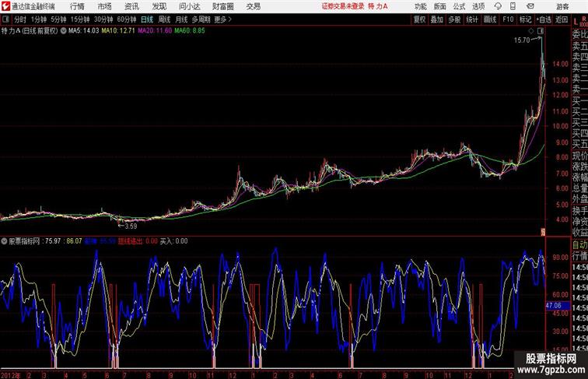The height and width of the screenshot is (379, 588).
Task: Click the small marker at chart bottom-right corner
Action: pyautogui.click(x=543, y=232)
